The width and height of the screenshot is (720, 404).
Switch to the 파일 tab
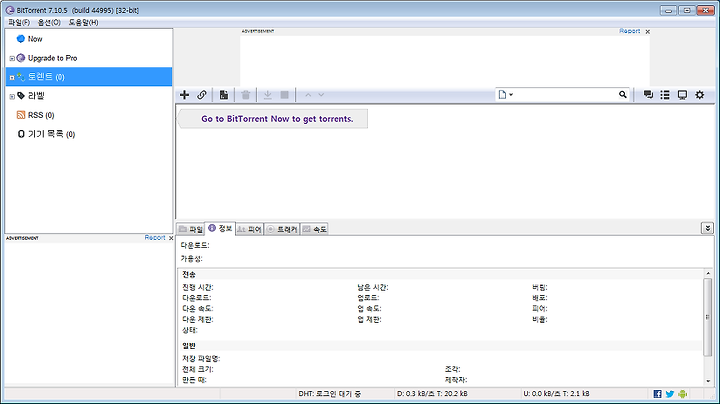point(191,229)
